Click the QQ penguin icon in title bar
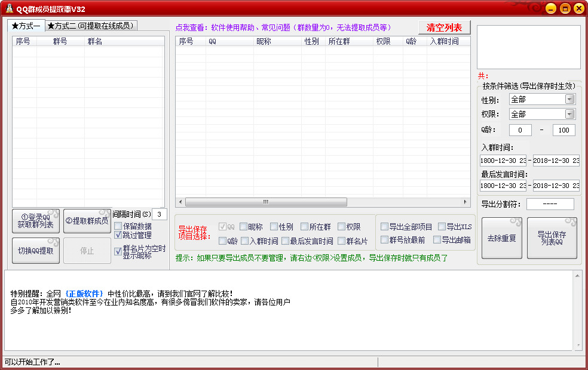588x370 pixels. pos(9,8)
